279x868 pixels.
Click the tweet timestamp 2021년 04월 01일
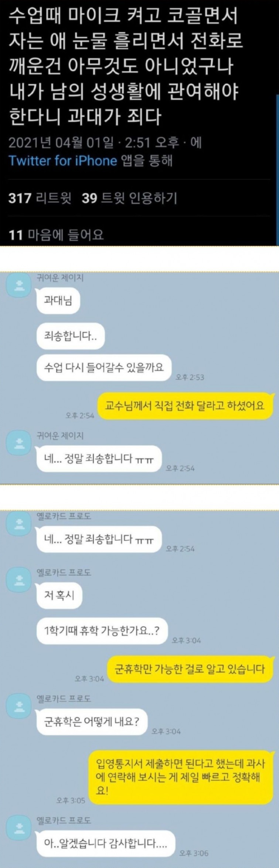61,143
